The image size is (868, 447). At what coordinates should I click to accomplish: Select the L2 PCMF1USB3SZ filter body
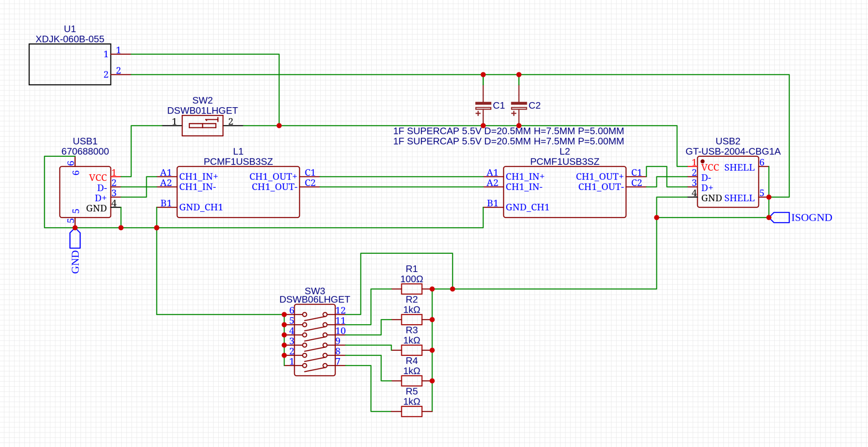[565, 192]
